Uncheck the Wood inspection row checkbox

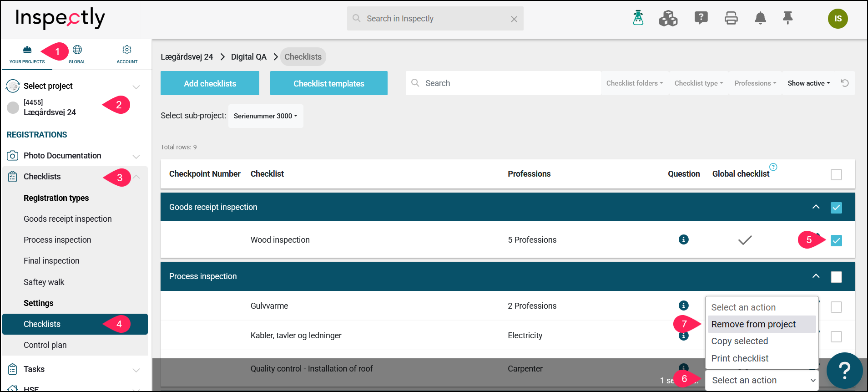click(x=836, y=240)
